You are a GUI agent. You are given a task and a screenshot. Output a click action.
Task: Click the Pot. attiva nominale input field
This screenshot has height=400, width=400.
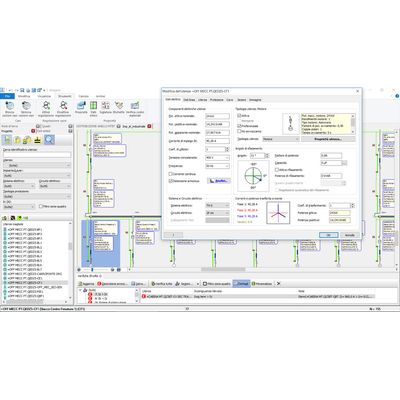pyautogui.click(x=217, y=116)
